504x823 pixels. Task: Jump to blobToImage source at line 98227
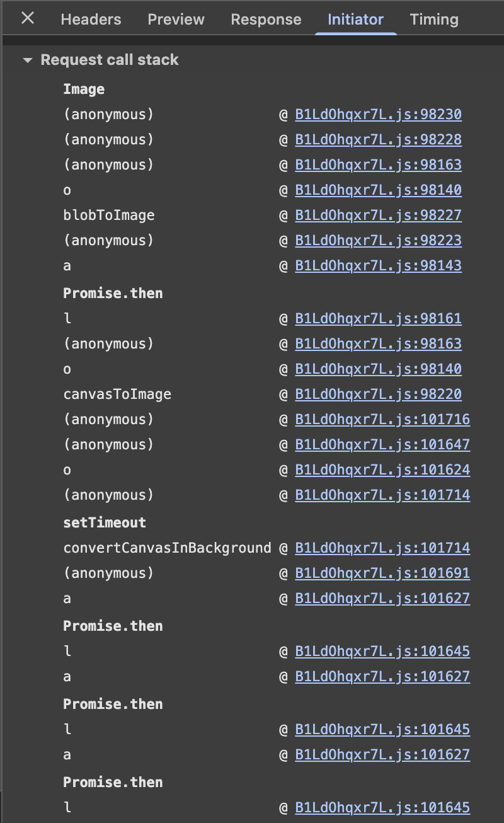378,215
